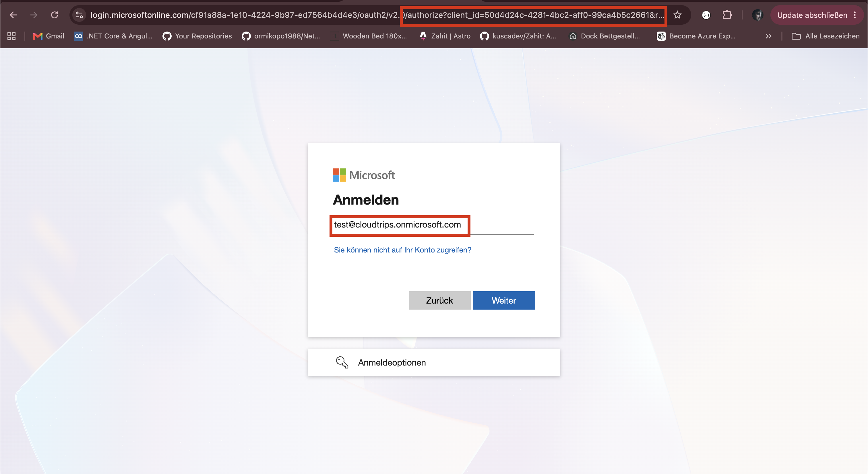This screenshot has height=474, width=868.
Task: Open the Chrome profile avatar
Action: [758, 15]
